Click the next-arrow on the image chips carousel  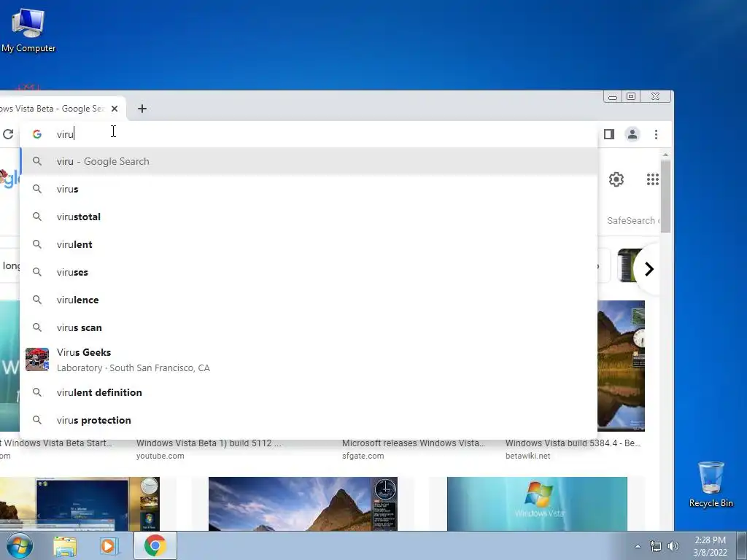coord(649,269)
